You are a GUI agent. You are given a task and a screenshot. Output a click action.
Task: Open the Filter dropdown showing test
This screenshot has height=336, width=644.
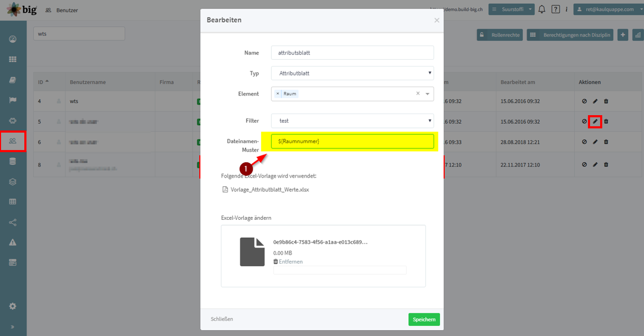[x=353, y=120]
